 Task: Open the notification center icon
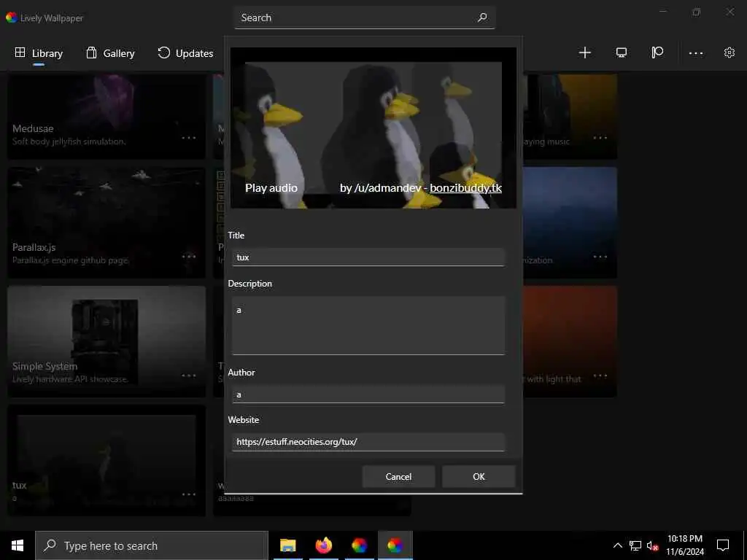click(x=723, y=545)
